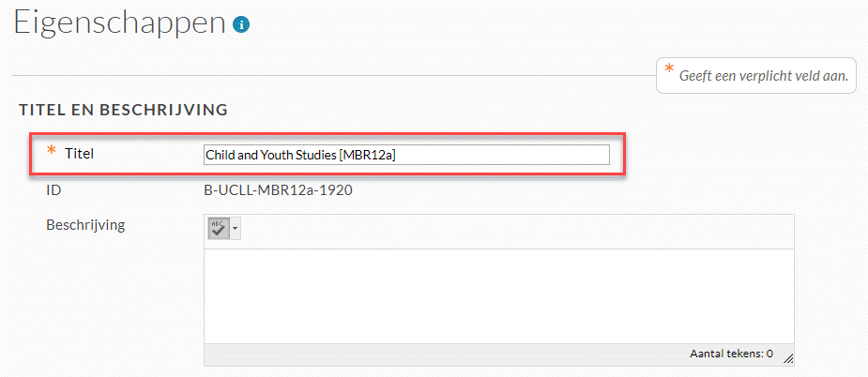Click the info icon beside Eigenschappen
Image resolution: width=868 pixels, height=377 pixels.
(241, 25)
